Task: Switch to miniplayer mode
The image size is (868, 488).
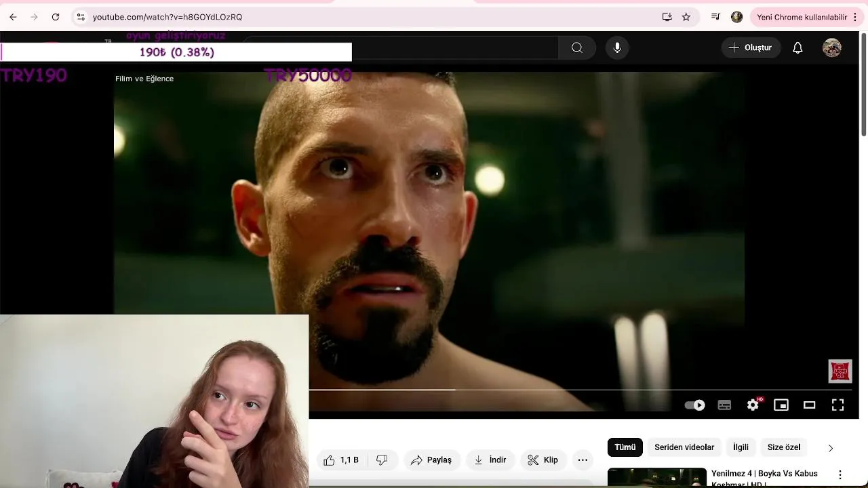Action: (781, 405)
